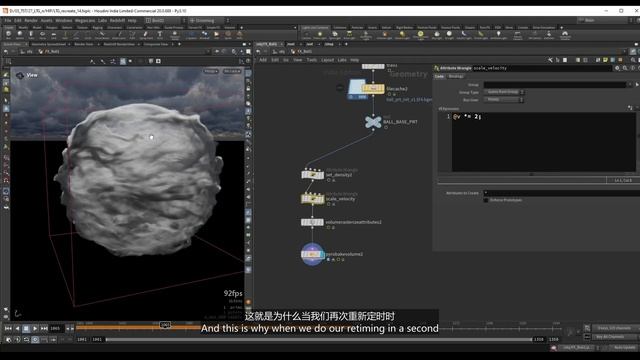Open the Layout menu in network editor
640x360 pixels.
click(327, 60)
